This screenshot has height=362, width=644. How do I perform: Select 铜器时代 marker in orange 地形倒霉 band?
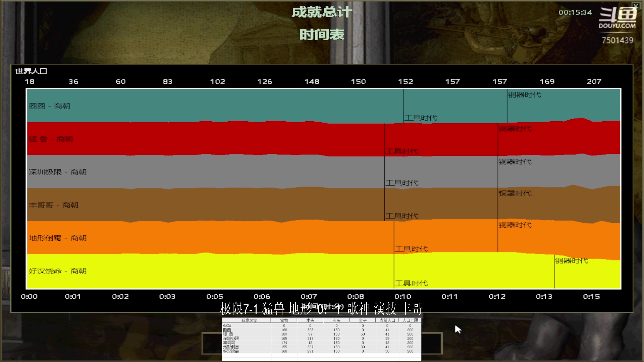pos(515,225)
